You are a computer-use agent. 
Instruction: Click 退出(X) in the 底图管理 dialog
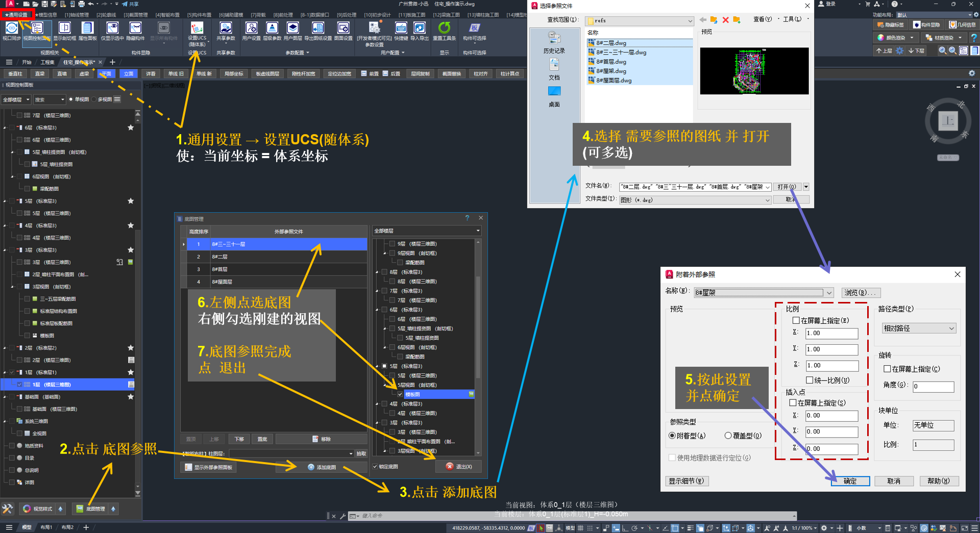pyautogui.click(x=458, y=467)
